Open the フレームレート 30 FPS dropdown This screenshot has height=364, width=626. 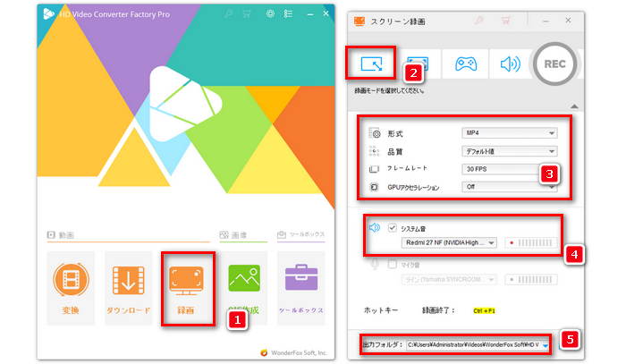[510, 169]
